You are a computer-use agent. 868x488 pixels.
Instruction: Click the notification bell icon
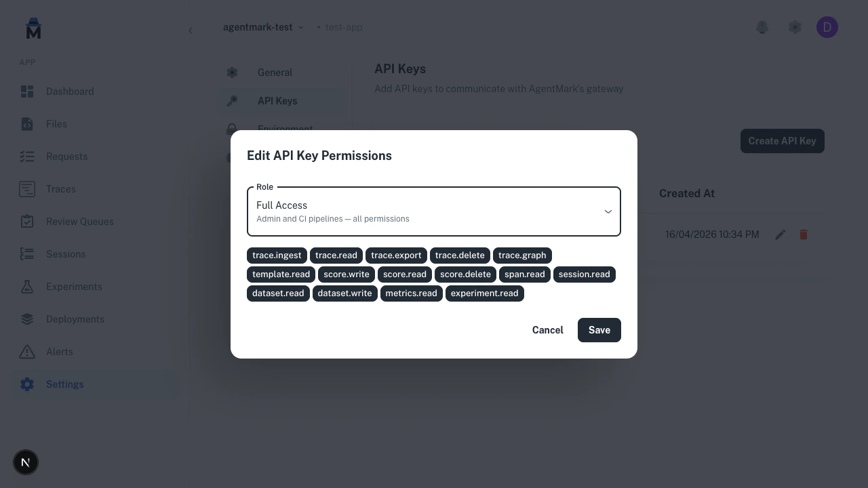762,27
